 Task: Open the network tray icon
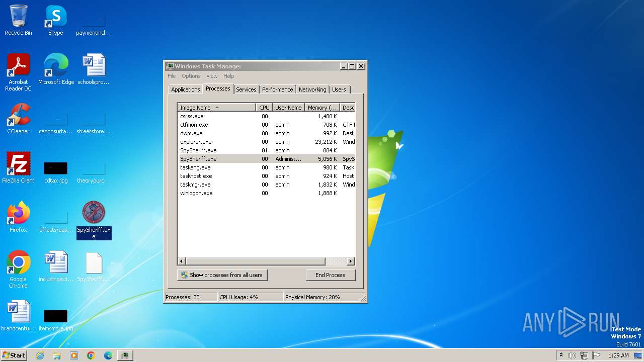click(584, 355)
